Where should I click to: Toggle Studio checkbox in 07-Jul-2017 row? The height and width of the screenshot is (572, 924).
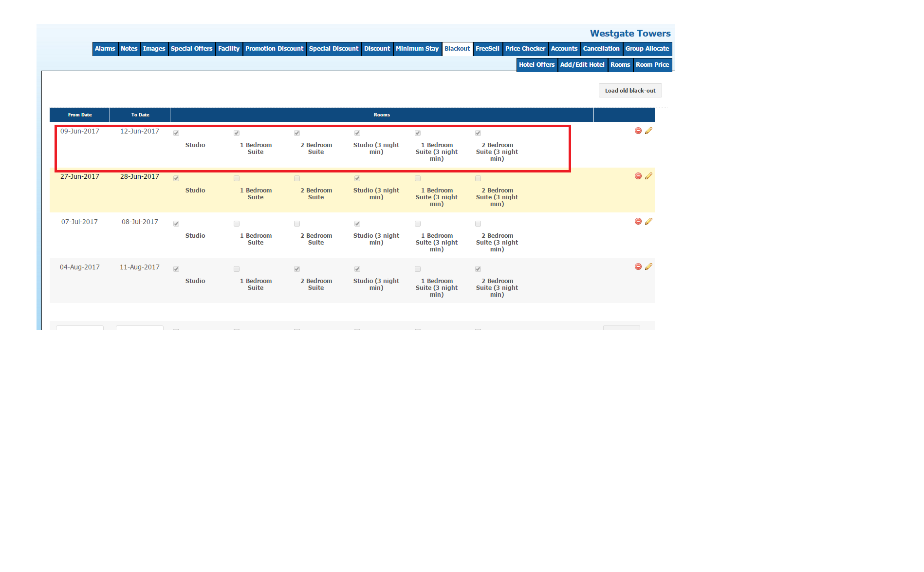[x=176, y=224]
